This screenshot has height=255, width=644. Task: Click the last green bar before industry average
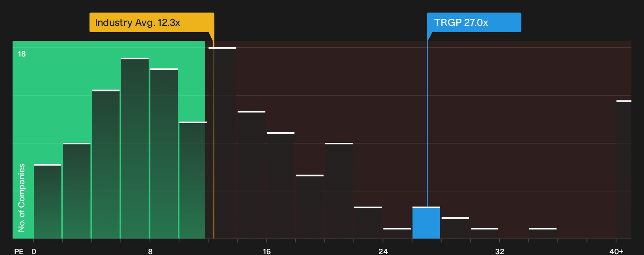pos(192,180)
